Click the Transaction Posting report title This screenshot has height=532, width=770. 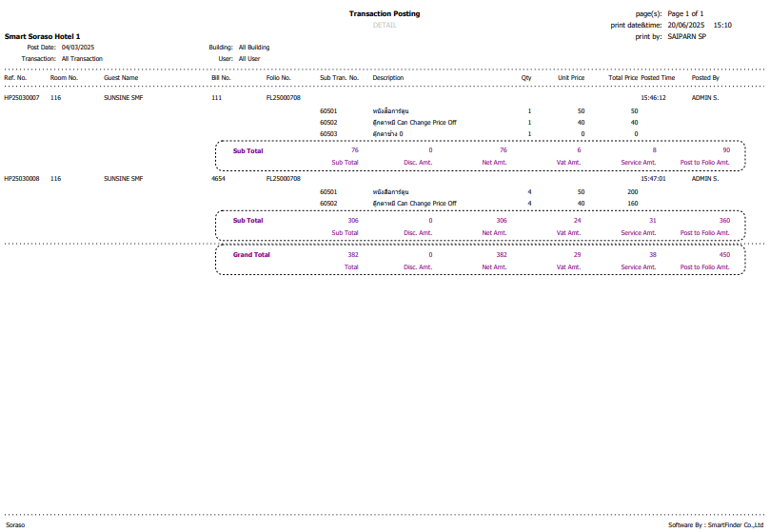(384, 14)
